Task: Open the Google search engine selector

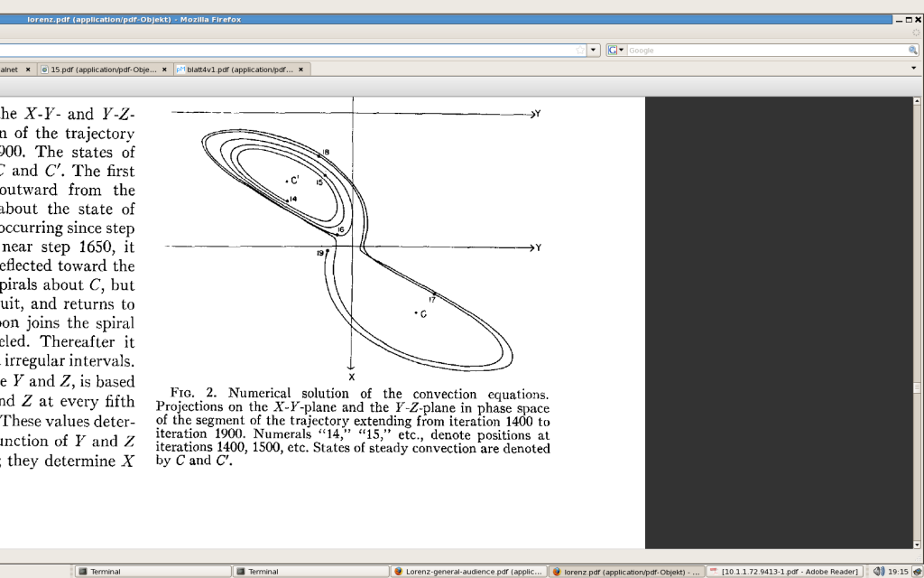Action: point(615,51)
